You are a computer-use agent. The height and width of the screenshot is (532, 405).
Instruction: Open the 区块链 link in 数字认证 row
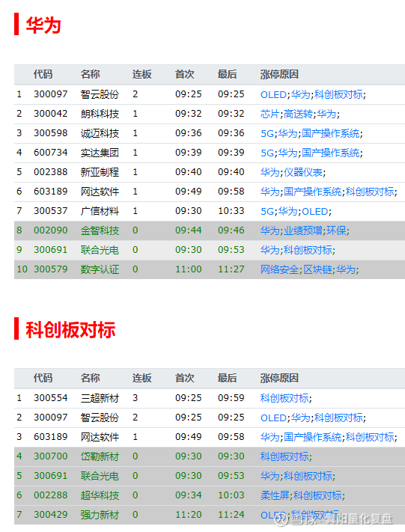[317, 269]
